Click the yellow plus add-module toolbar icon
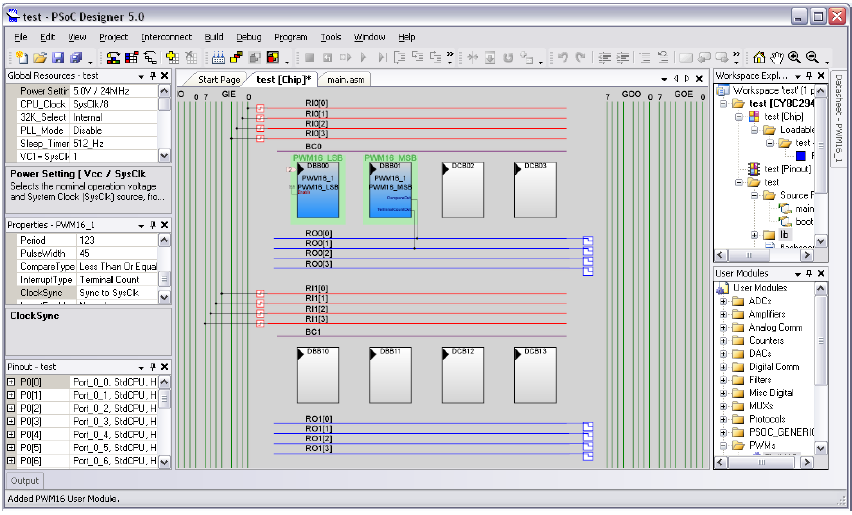Screen dimensions: 852x515 pos(172,57)
